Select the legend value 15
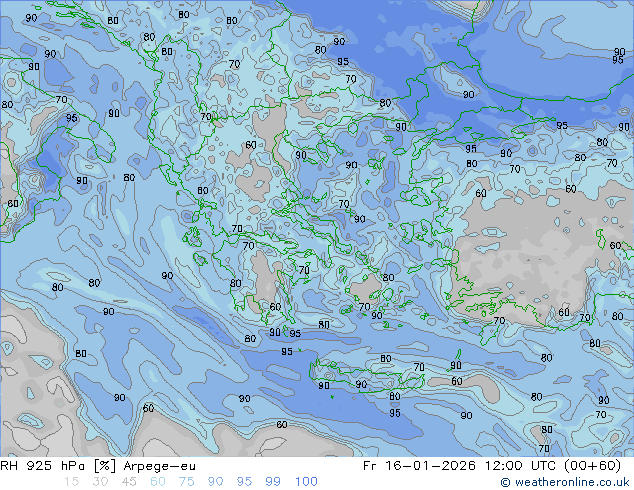Viewport: 634px width, 490px height. pos(72,482)
